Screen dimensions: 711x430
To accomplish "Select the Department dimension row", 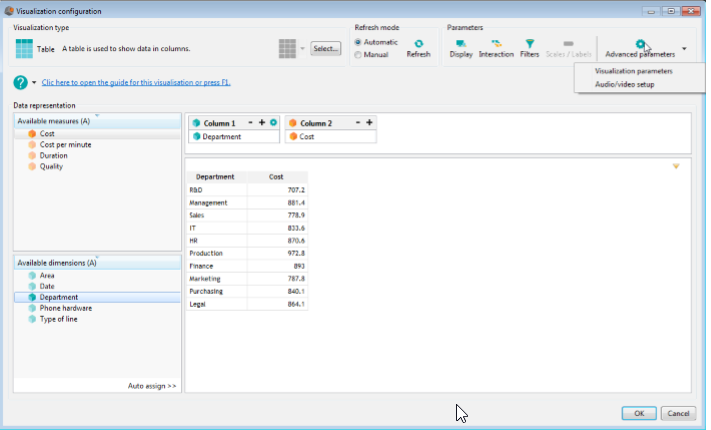I will coord(97,297).
